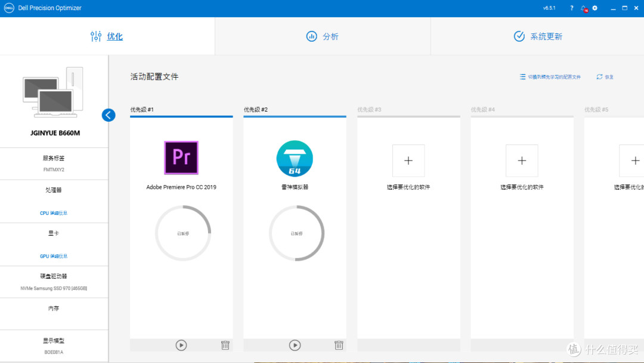
Task: Click the 优先级 #1 header
Action: (x=142, y=109)
